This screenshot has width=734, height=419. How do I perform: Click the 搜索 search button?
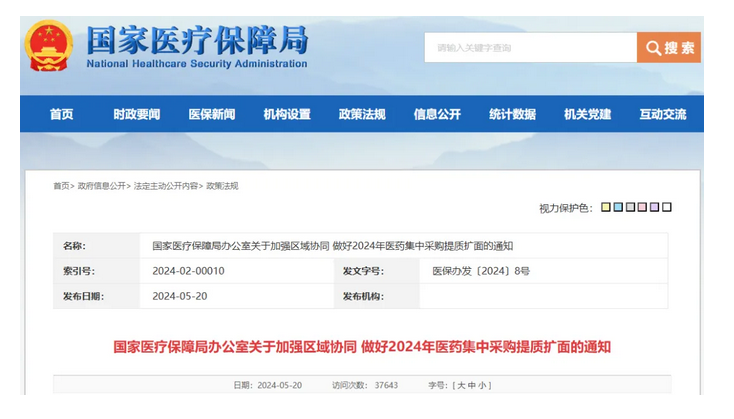coord(668,47)
